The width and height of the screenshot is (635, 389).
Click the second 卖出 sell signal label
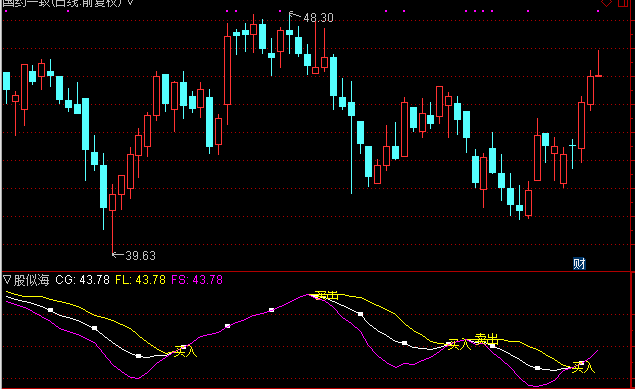click(x=486, y=339)
